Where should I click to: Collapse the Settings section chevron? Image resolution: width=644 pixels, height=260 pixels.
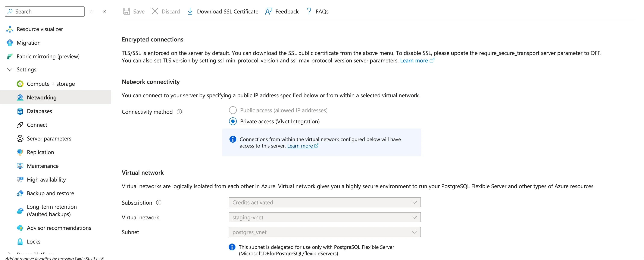click(10, 69)
